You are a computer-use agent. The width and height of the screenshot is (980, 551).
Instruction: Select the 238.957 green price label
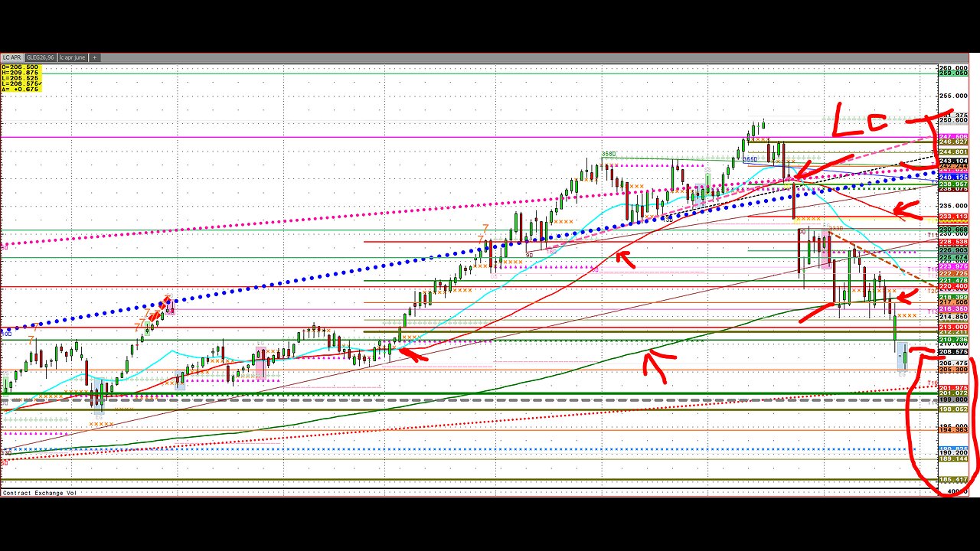coord(953,184)
